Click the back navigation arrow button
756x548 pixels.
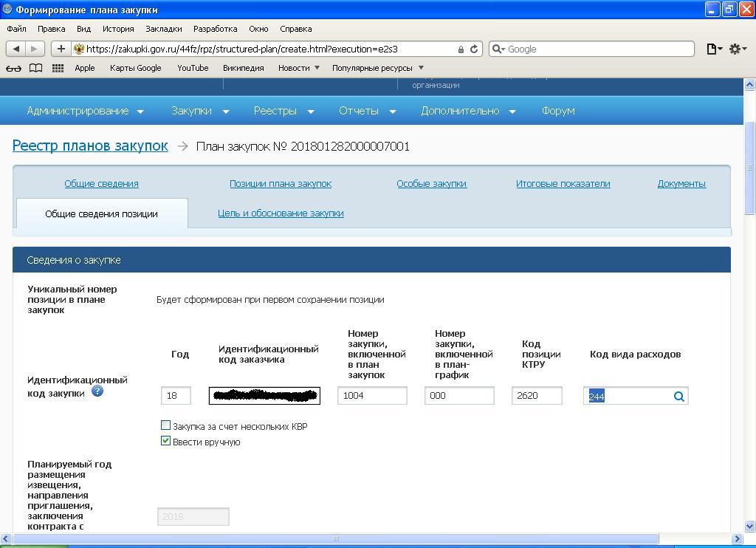pos(16,49)
